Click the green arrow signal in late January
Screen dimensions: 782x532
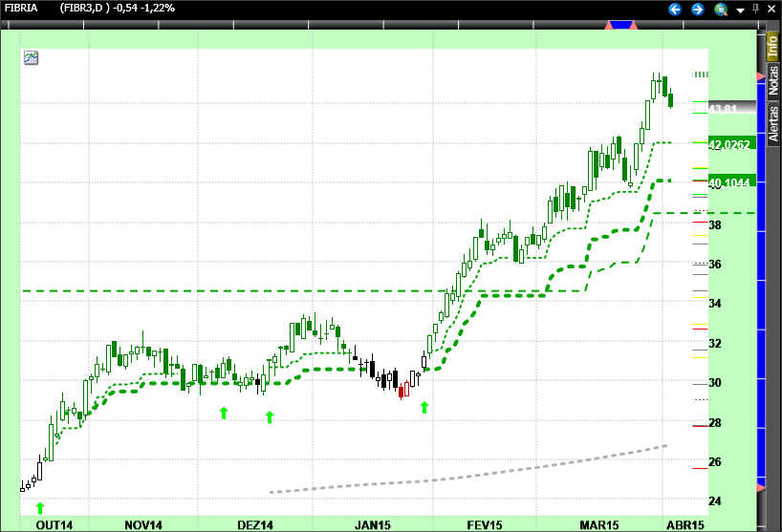click(424, 408)
